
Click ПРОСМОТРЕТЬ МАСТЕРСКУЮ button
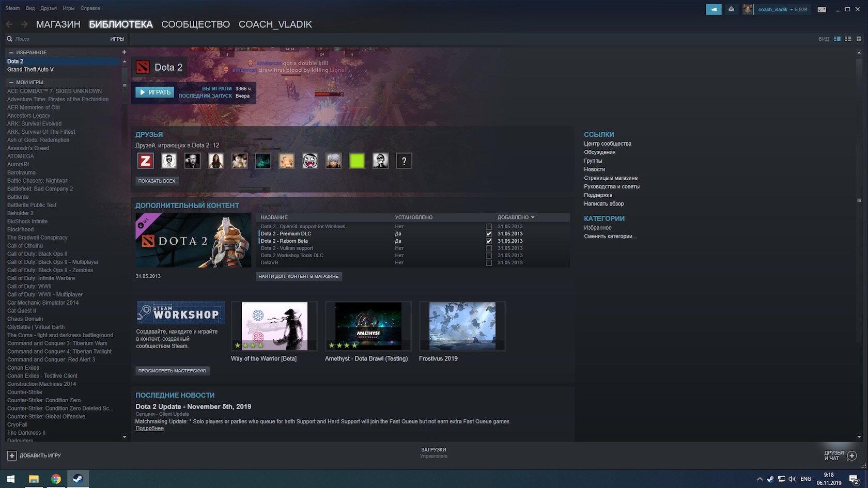tap(172, 371)
